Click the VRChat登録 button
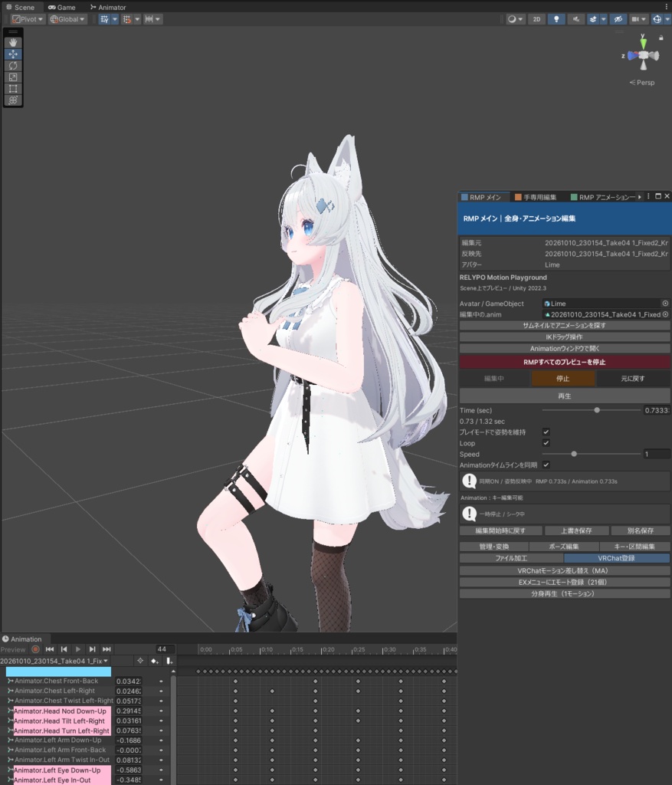672x785 pixels. (x=617, y=558)
